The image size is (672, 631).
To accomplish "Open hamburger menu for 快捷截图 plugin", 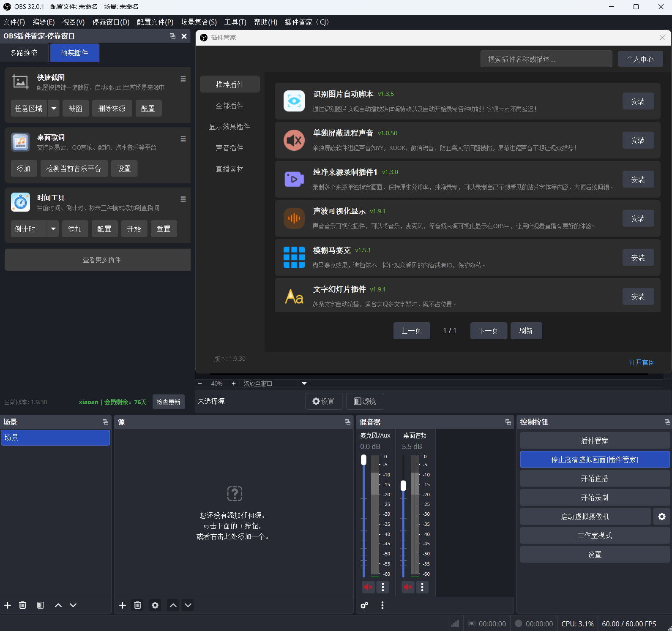I will [x=183, y=79].
